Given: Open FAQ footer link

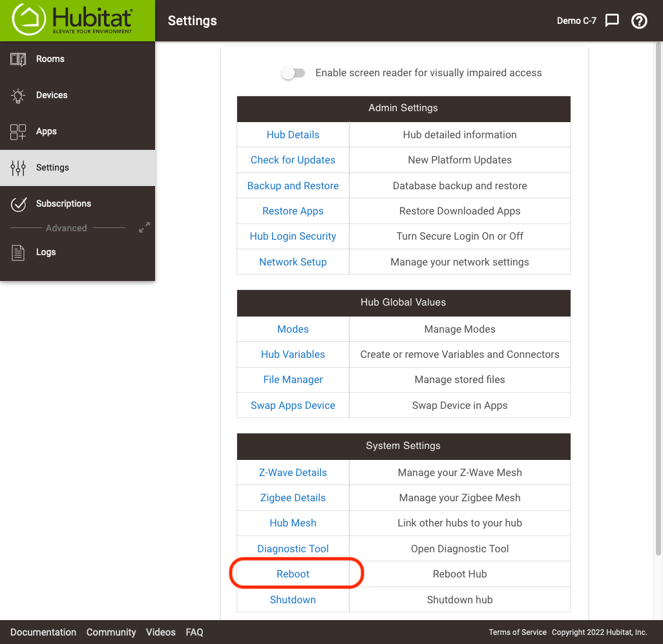Looking at the screenshot, I should pos(195,632).
